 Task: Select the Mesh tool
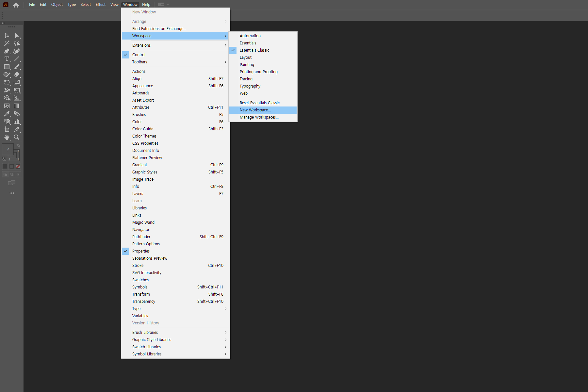tap(7, 106)
